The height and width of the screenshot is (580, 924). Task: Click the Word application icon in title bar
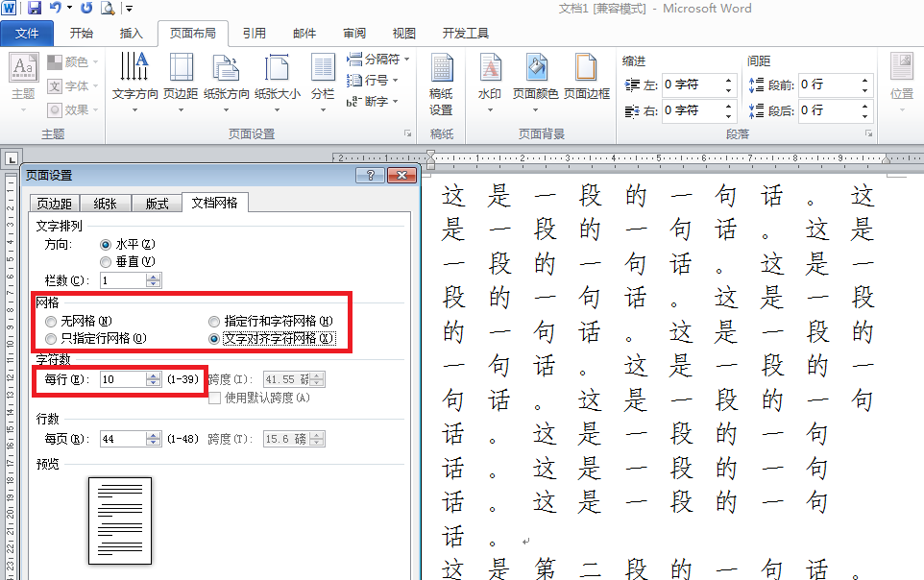pos(10,8)
